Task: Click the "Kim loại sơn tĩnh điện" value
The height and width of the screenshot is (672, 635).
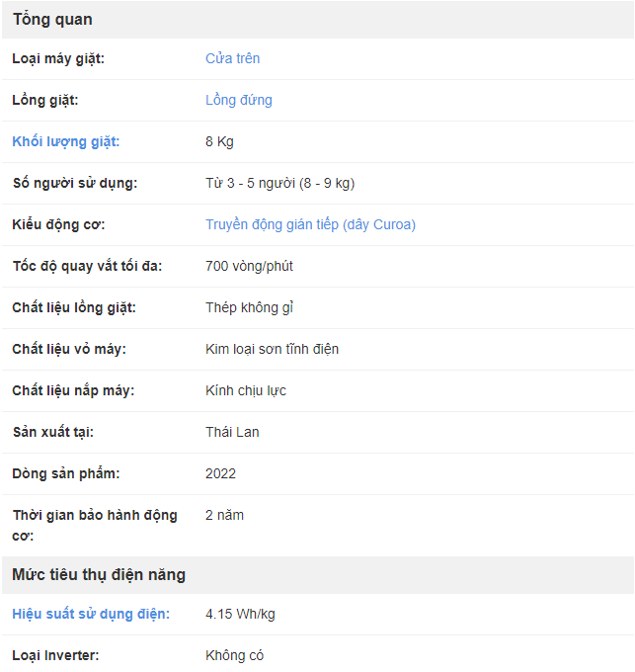Action: pos(272,349)
